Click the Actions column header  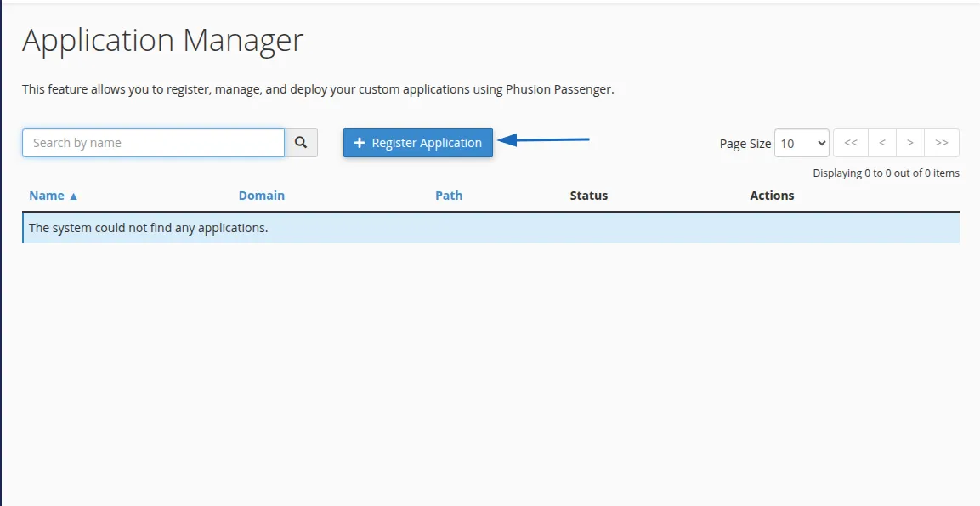click(772, 195)
